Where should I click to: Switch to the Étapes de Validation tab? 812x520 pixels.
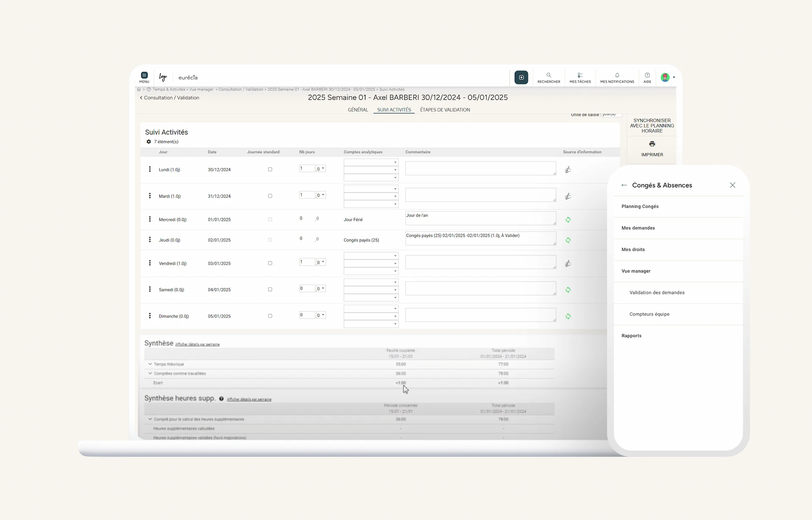445,110
